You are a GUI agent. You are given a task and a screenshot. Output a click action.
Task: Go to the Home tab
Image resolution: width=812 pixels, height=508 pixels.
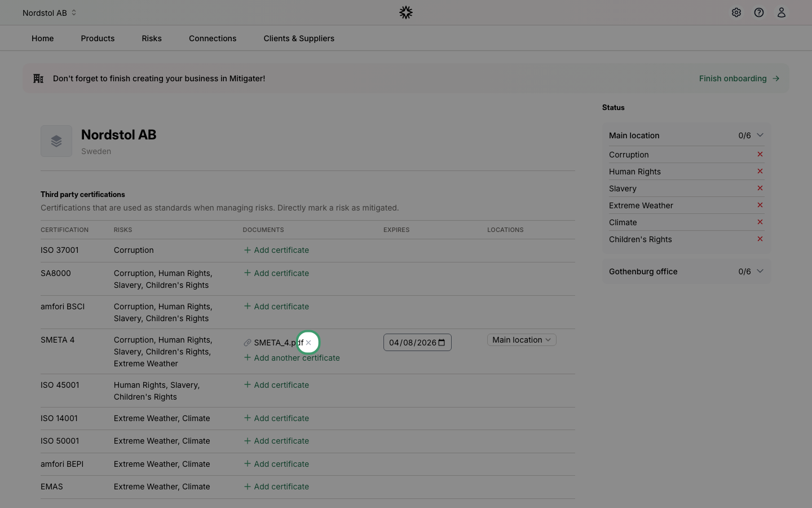[43, 38]
